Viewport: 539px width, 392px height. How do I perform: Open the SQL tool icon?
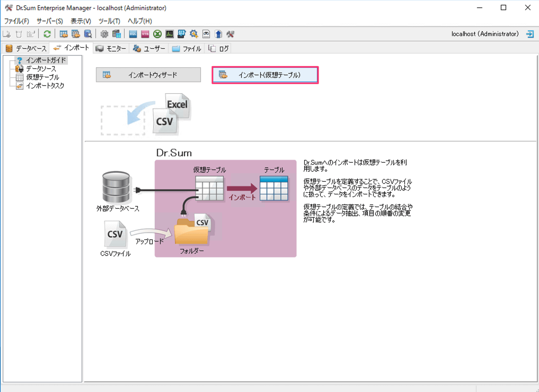coord(133,34)
